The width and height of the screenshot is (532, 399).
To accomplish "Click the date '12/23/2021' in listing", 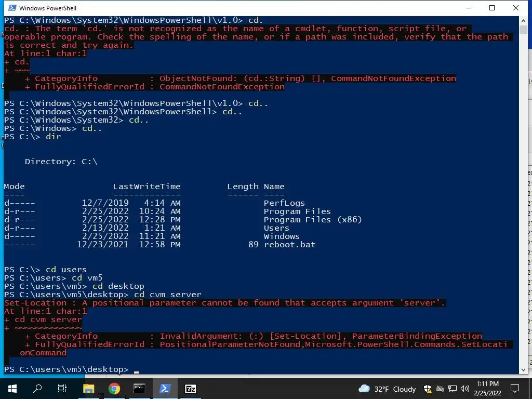I will click(x=103, y=245).
